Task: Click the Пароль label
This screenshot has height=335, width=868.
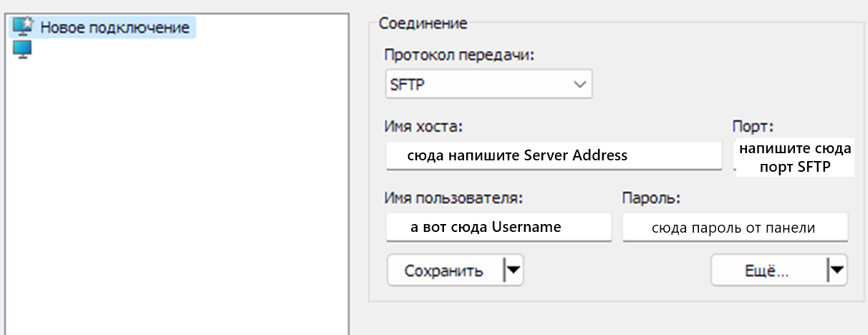Action: (x=650, y=198)
